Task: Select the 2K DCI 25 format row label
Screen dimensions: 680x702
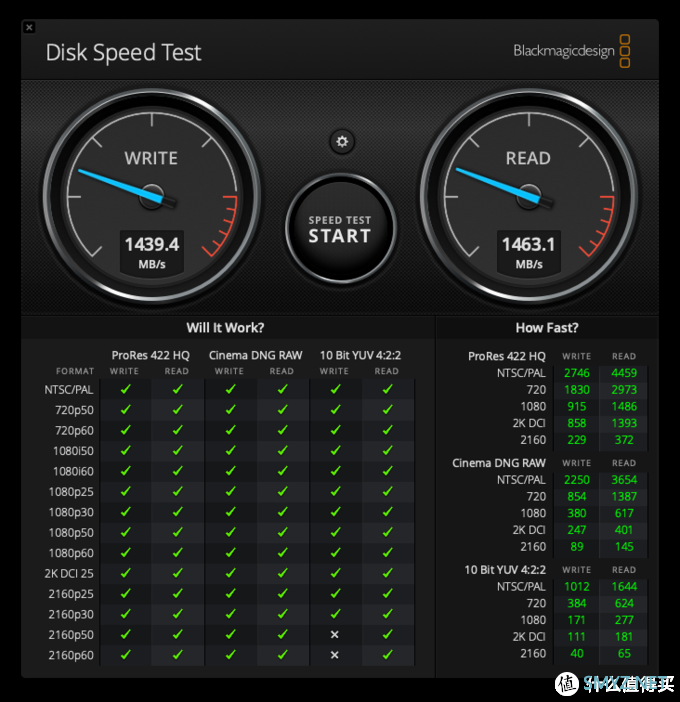Action: click(69, 574)
